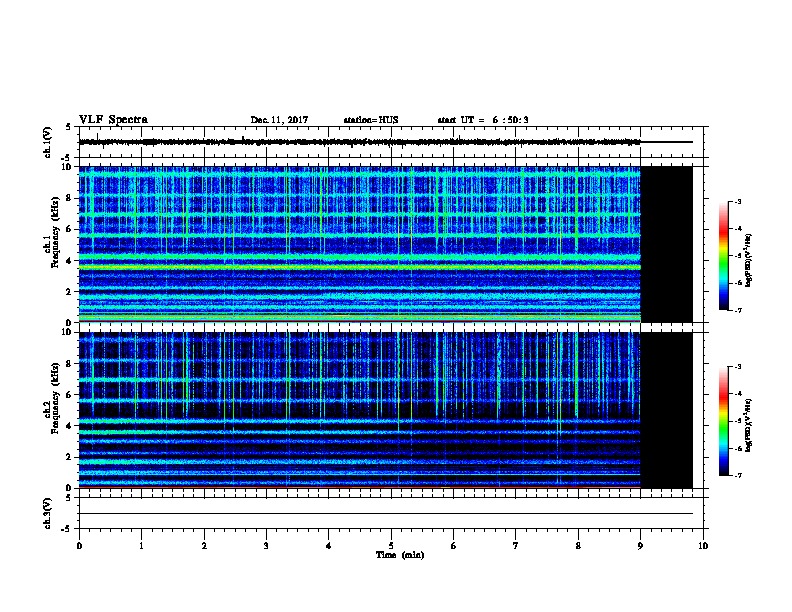792x612 pixels.
Task: Click the "station=HUS" header label
Action: (371, 120)
